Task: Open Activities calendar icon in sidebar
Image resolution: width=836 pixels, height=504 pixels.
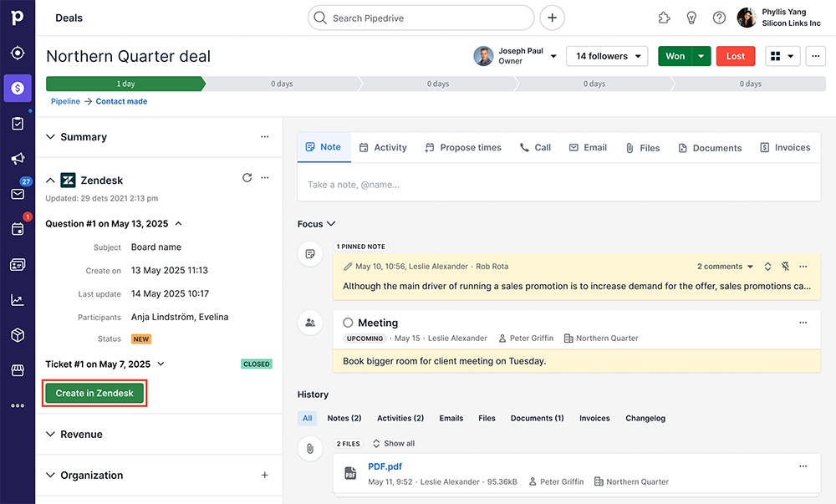Action: 18,229
